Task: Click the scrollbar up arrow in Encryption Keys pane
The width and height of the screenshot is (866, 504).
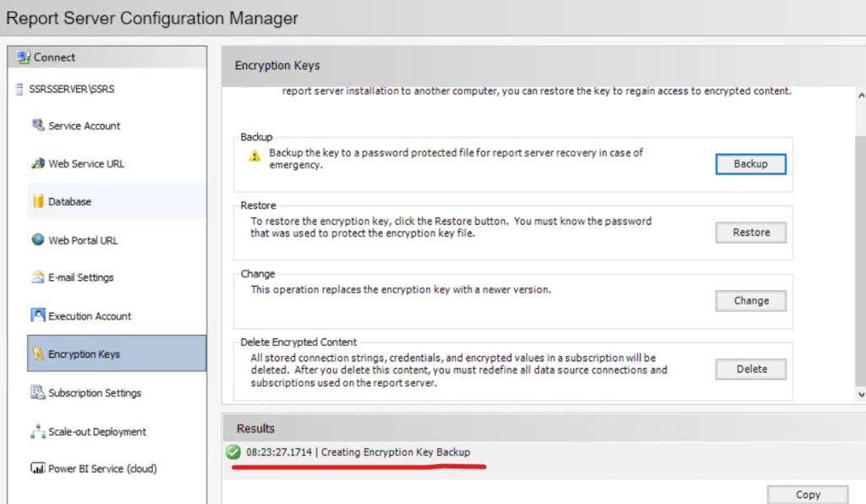Action: click(x=861, y=96)
